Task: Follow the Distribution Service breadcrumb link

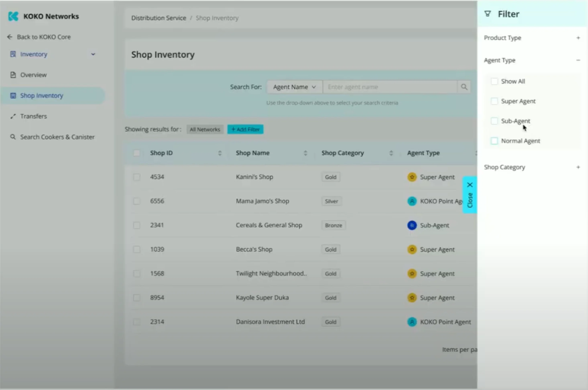Action: 159,18
